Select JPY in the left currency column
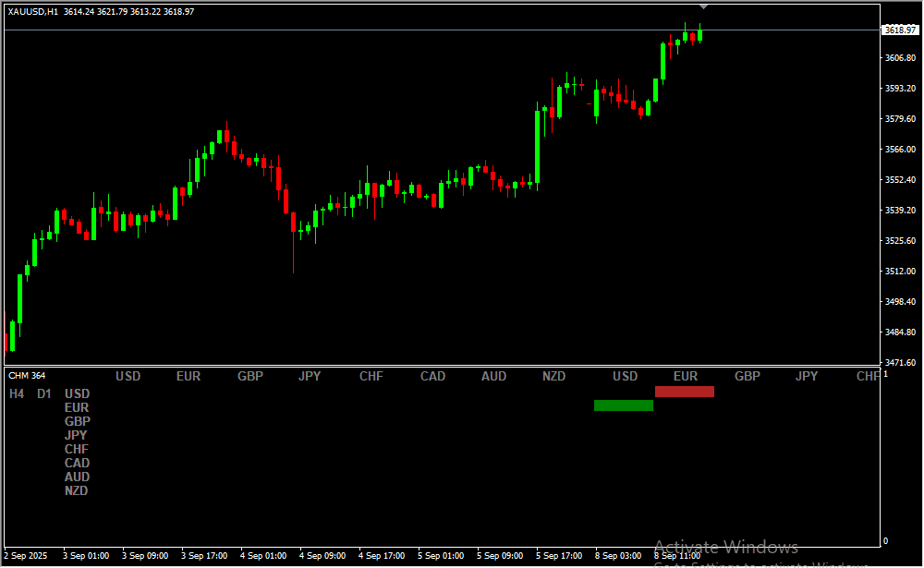 point(76,435)
